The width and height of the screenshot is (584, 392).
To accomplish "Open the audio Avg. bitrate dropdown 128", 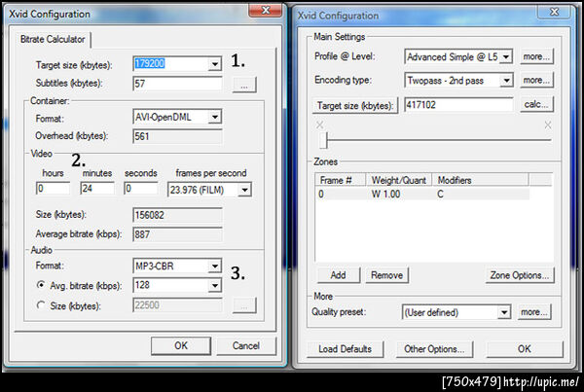I will (x=215, y=286).
